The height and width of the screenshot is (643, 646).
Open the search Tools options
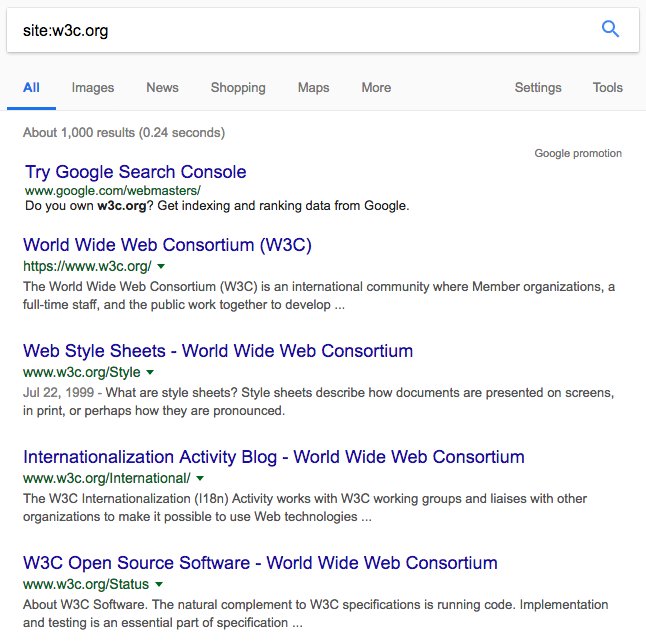608,87
